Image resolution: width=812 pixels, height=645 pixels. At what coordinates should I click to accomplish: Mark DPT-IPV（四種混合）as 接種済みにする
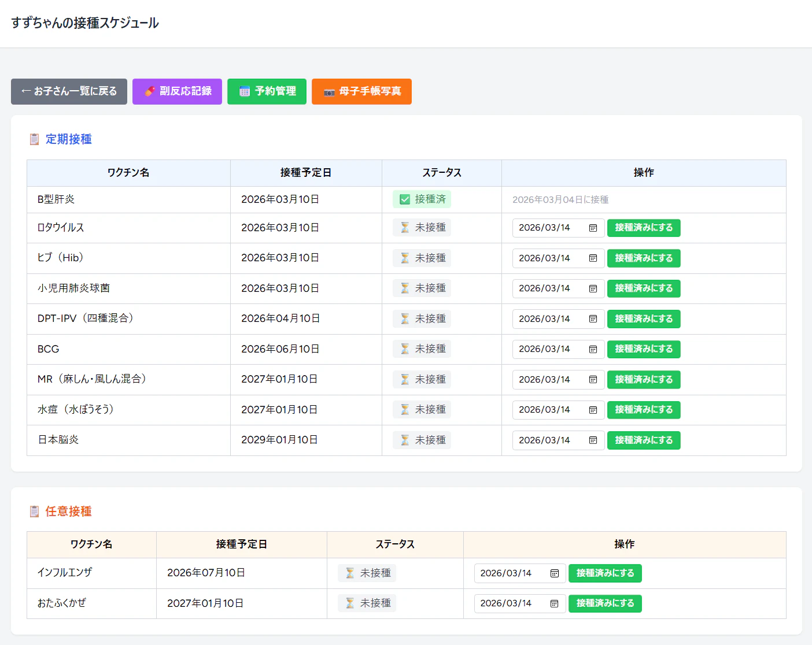(644, 319)
